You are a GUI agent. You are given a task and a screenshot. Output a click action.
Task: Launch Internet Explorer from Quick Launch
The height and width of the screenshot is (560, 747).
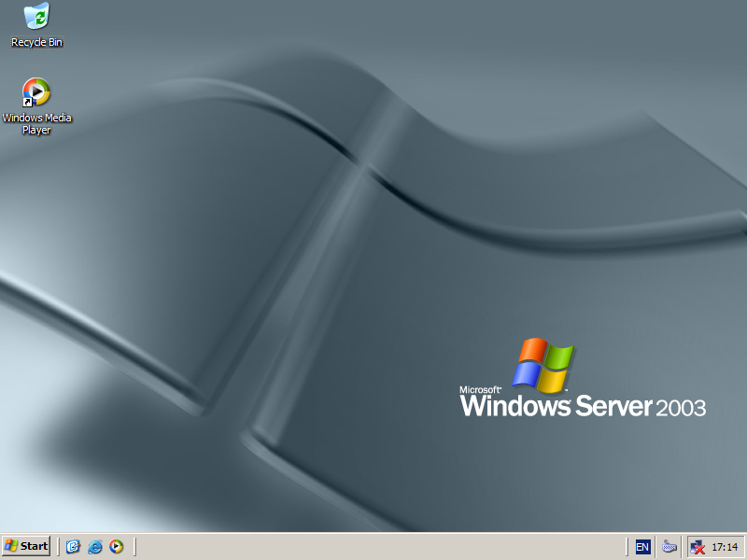pyautogui.click(x=95, y=546)
